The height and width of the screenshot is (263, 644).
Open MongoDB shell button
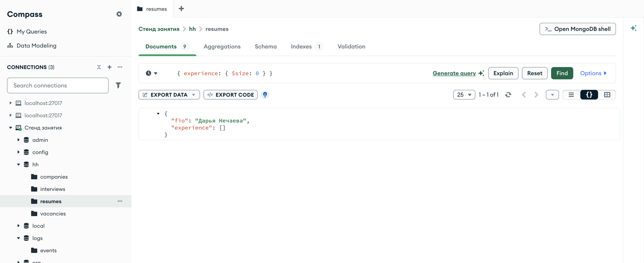tap(577, 29)
